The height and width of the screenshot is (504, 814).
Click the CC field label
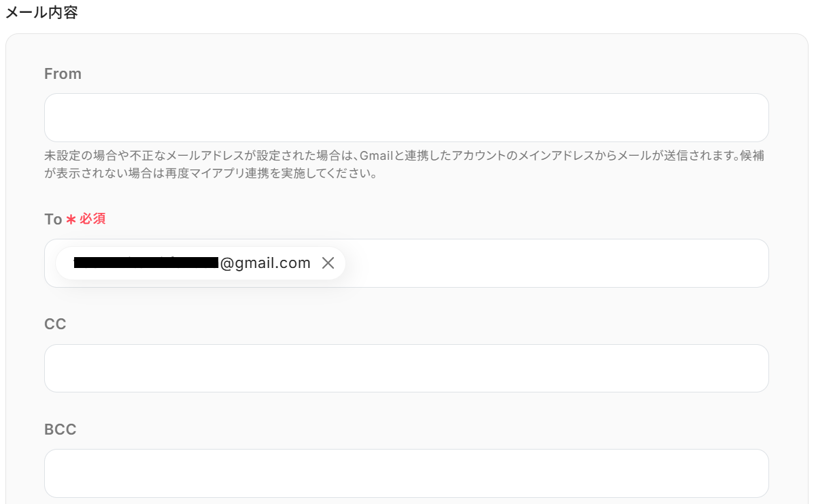(55, 324)
